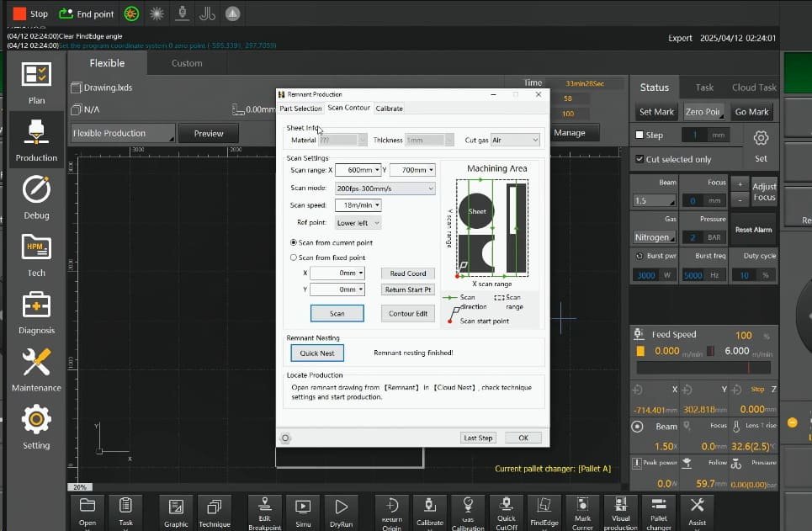Viewport: 812px width, 531px height.
Task: Select Scan from current point
Action: click(x=294, y=242)
